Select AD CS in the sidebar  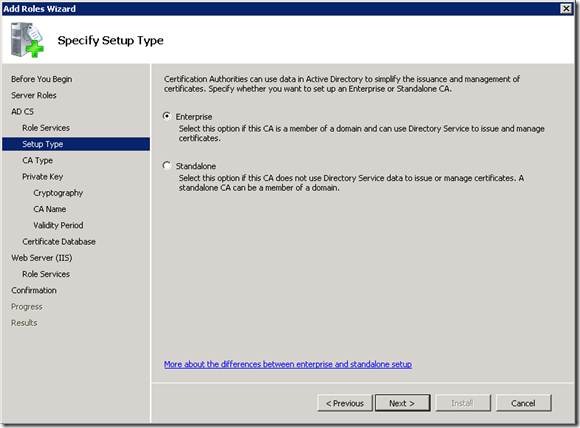22,111
